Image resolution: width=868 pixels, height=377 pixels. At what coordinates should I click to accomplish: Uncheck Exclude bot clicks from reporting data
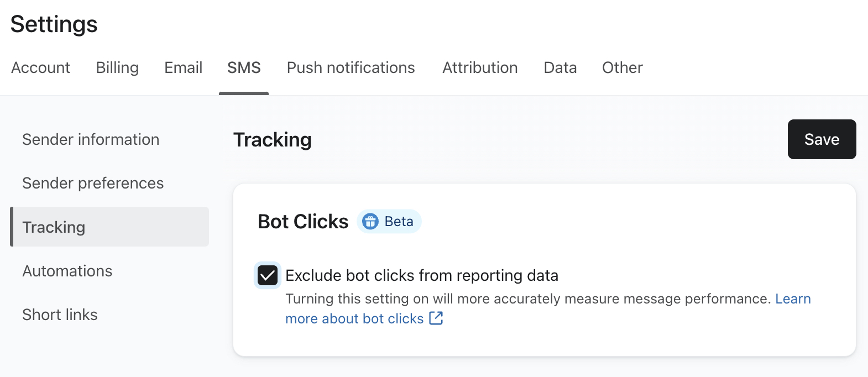coord(267,275)
